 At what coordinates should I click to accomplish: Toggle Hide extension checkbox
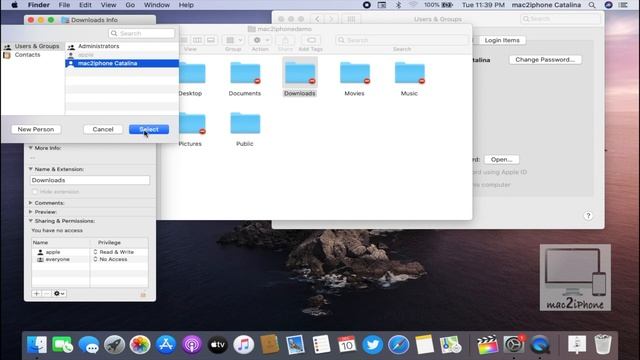tap(35, 191)
